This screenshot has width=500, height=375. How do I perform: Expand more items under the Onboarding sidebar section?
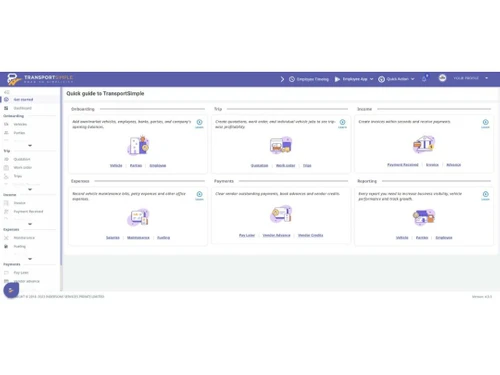(x=30, y=146)
